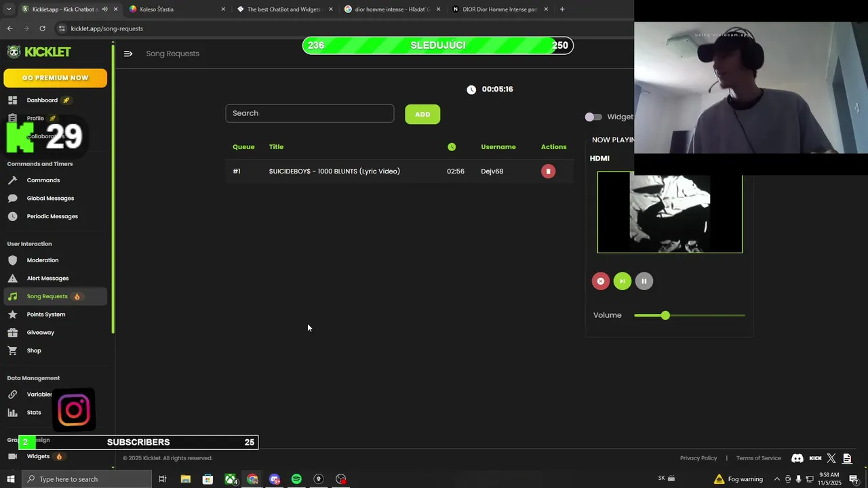Open Periodic Messages clock icon
868x488 pixels.
12,216
